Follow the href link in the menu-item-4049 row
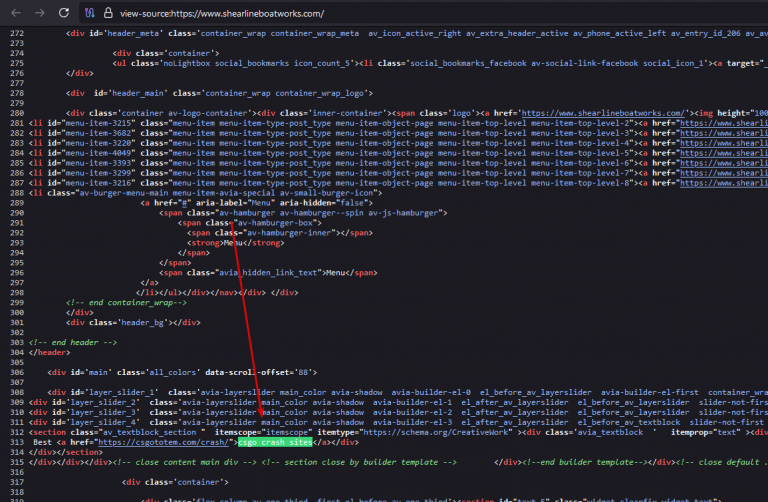This screenshot has height=502, width=768. [x=723, y=153]
